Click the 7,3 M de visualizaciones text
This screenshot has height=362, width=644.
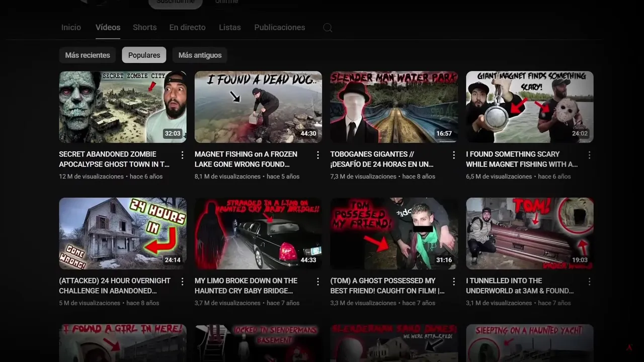click(x=363, y=176)
